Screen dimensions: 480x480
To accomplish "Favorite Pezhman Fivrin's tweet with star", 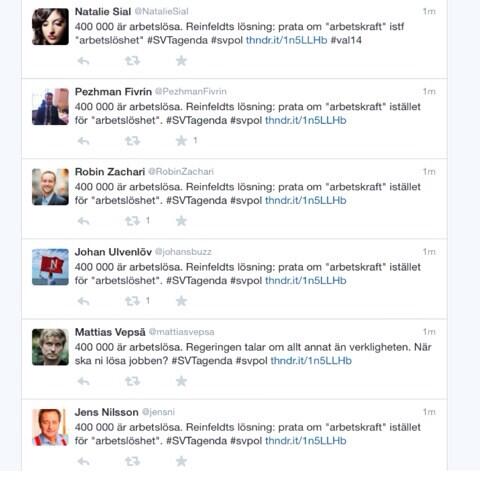I will pyautogui.click(x=181, y=141).
